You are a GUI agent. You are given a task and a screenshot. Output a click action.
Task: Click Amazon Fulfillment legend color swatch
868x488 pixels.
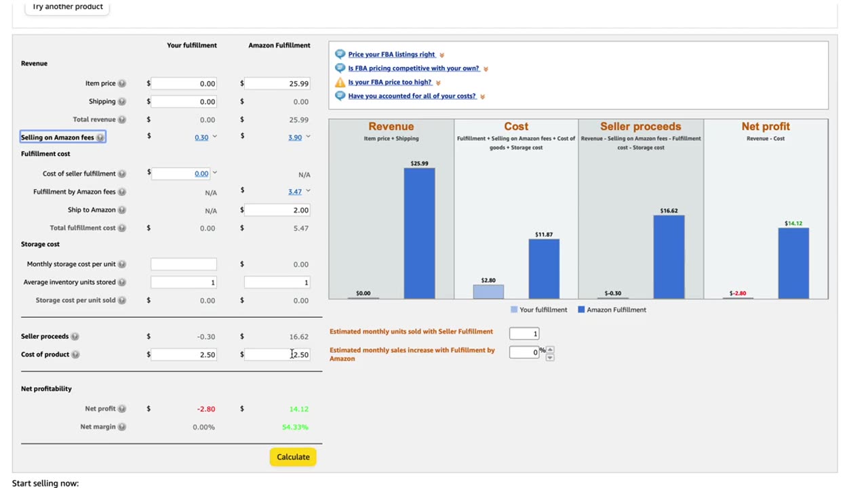(581, 310)
